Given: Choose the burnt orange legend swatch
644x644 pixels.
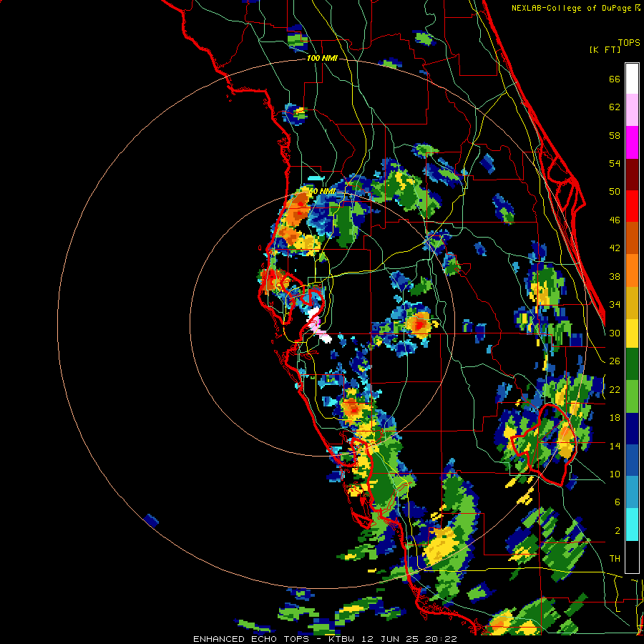Looking at the screenshot, I should pyautogui.click(x=632, y=238).
